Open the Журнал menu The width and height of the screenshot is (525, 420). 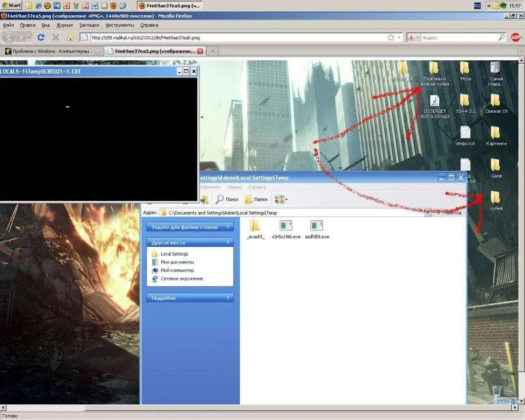(64, 25)
